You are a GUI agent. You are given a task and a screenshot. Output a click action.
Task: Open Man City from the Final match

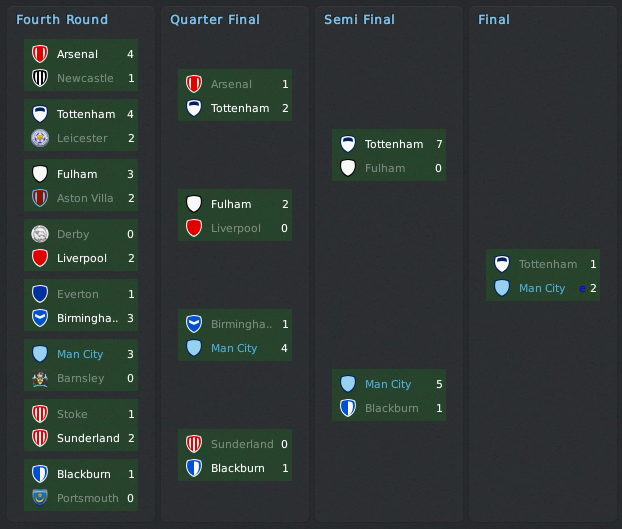click(x=542, y=288)
